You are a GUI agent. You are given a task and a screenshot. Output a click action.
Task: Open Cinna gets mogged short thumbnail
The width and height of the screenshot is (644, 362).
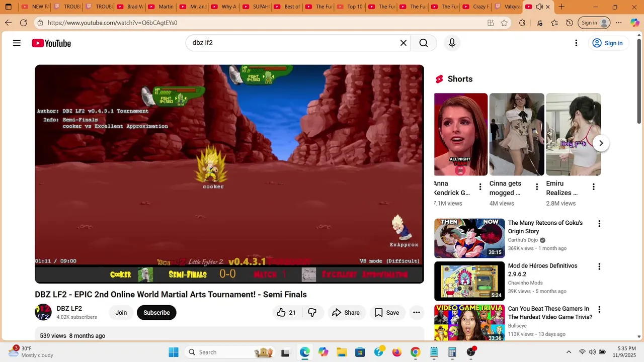[517, 134]
